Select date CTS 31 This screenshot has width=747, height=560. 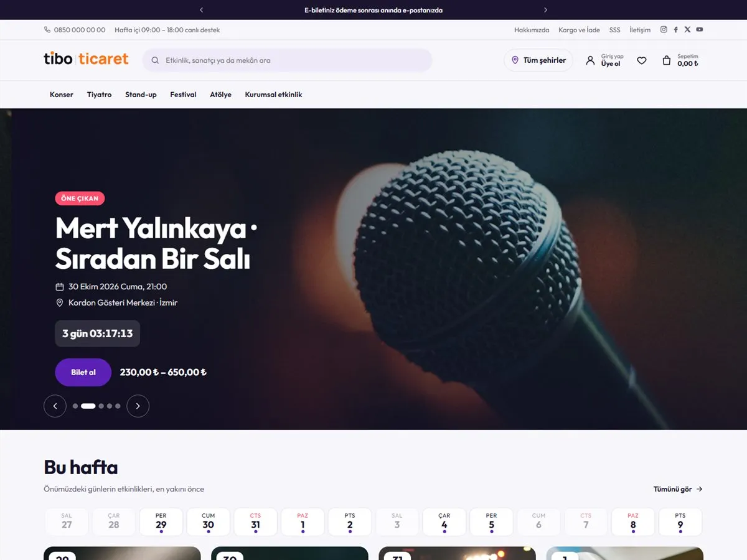point(256,522)
